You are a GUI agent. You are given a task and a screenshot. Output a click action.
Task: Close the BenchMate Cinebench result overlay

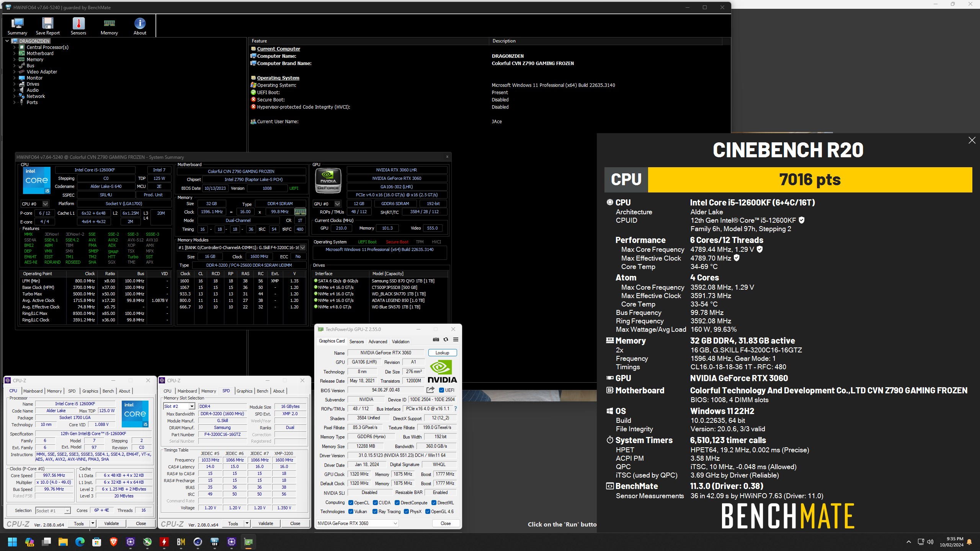972,140
